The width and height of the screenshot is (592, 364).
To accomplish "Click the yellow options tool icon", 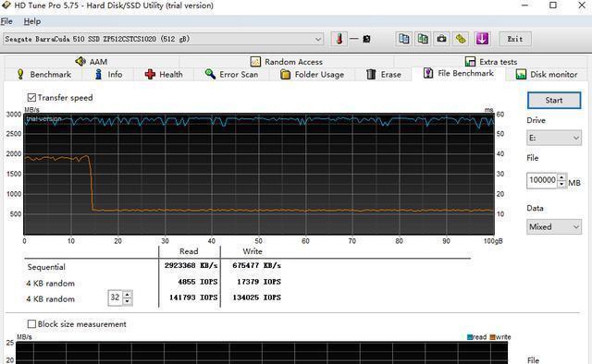I will click(x=461, y=39).
